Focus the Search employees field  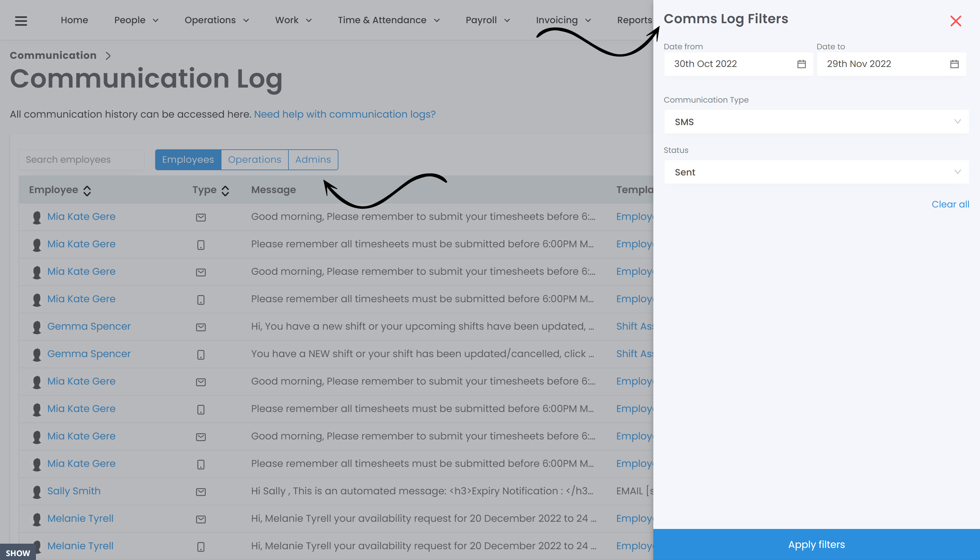coord(82,160)
